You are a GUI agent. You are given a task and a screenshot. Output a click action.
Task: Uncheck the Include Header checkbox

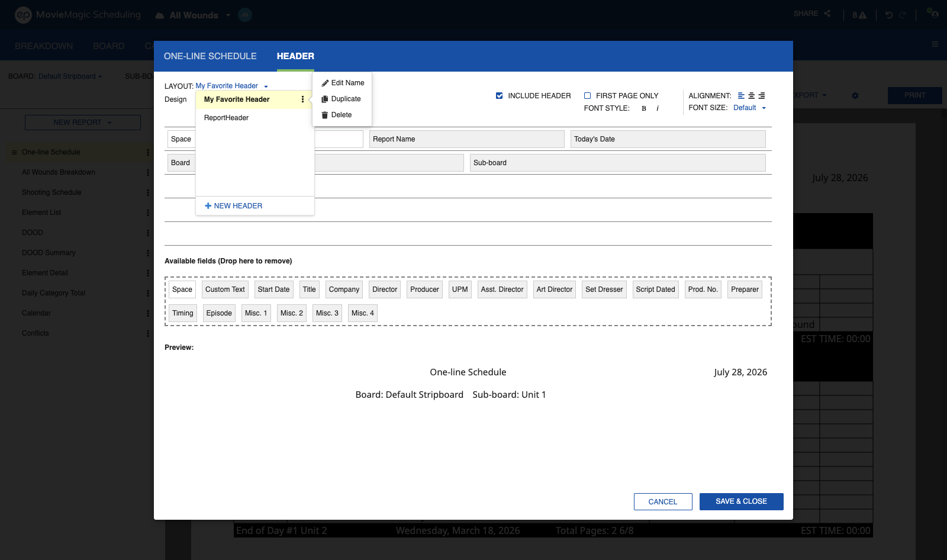click(x=500, y=95)
